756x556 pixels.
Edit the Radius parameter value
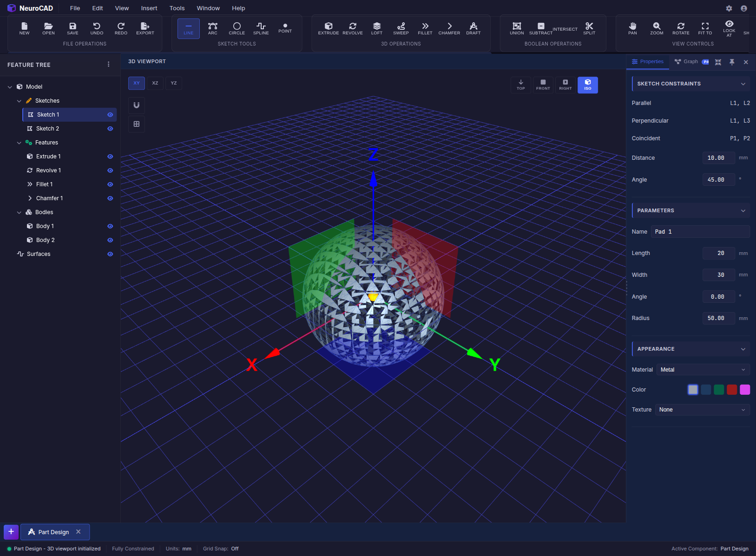(718, 318)
